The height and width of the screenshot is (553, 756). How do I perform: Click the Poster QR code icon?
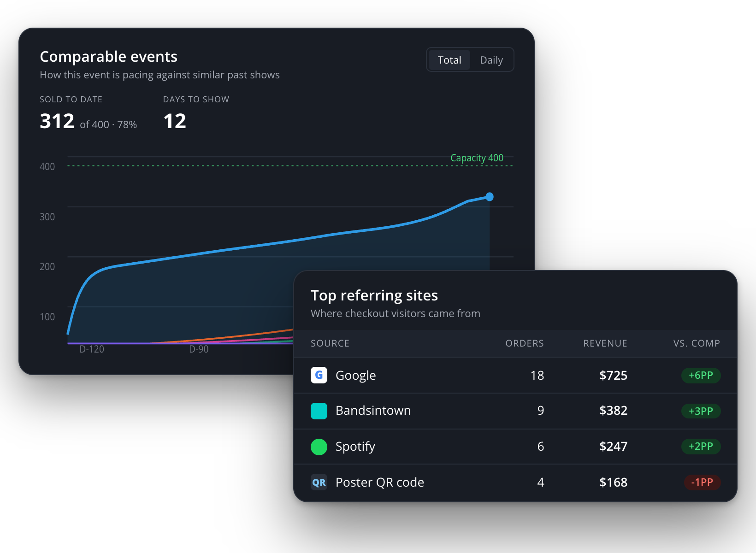(319, 482)
